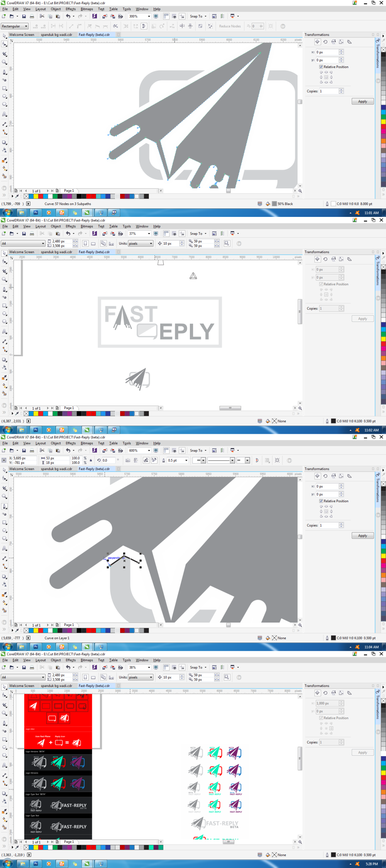The height and width of the screenshot is (868, 386).
Task: Click the Import icon in 300% zoom window
Action: coord(105,16)
